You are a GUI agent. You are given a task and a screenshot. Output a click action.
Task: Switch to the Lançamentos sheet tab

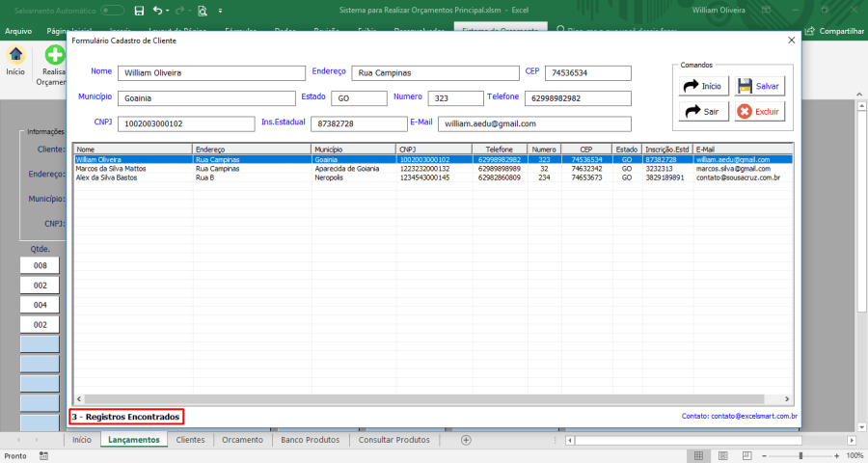[133, 440]
